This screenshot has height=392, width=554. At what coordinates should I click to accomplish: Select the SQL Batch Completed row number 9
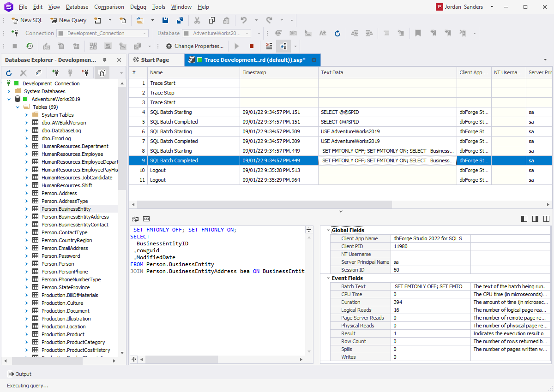click(x=194, y=160)
